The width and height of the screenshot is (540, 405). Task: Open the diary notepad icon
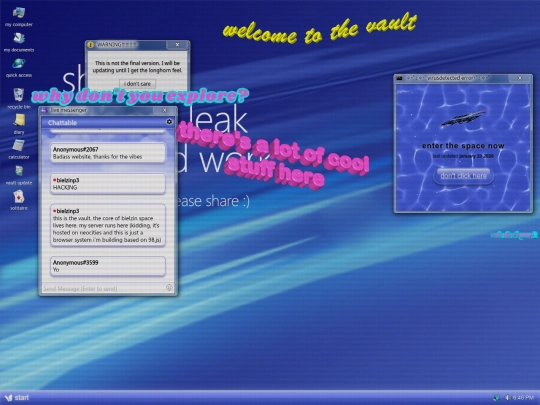point(19,120)
